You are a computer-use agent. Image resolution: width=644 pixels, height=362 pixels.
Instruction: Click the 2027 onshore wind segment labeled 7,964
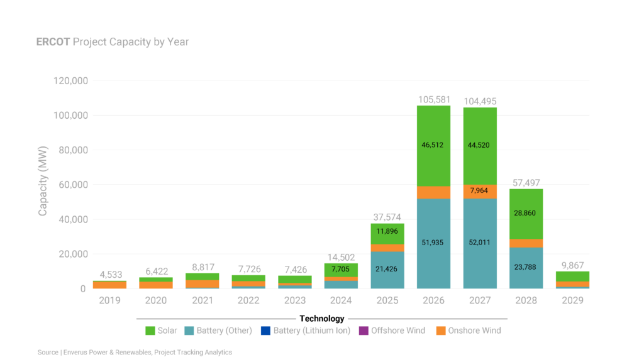coord(480,190)
